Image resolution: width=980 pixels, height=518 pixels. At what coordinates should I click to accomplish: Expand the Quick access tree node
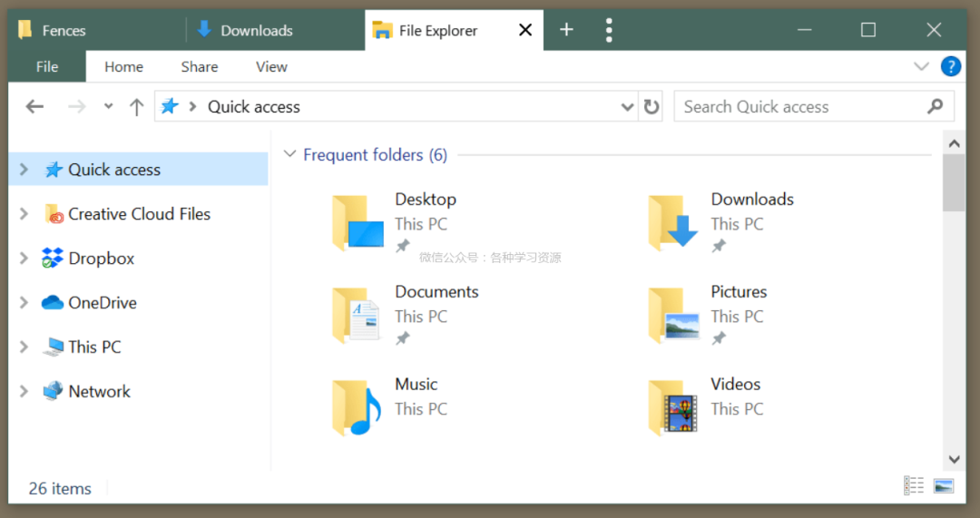pos(24,170)
